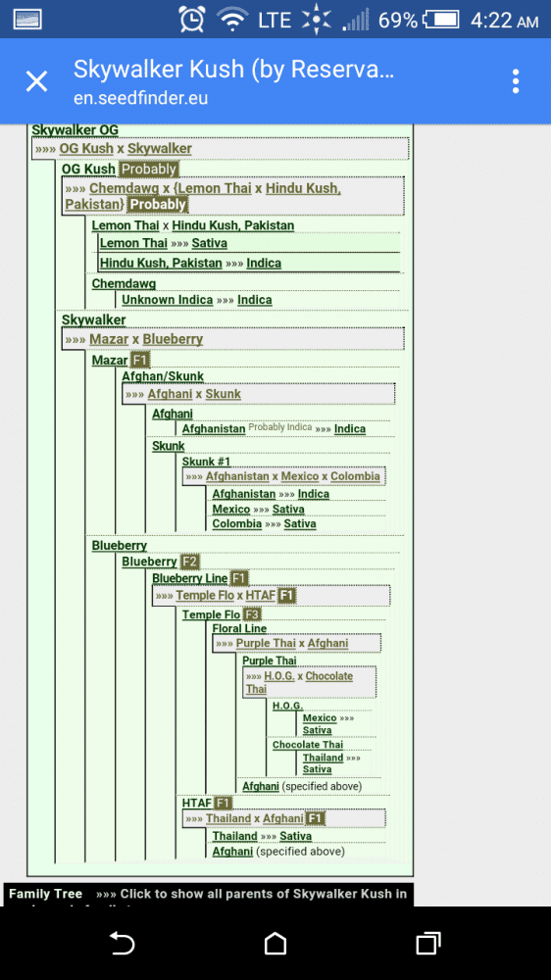Open the recent apps overview
Screen dimensions: 551x980
pyautogui.click(x=428, y=943)
